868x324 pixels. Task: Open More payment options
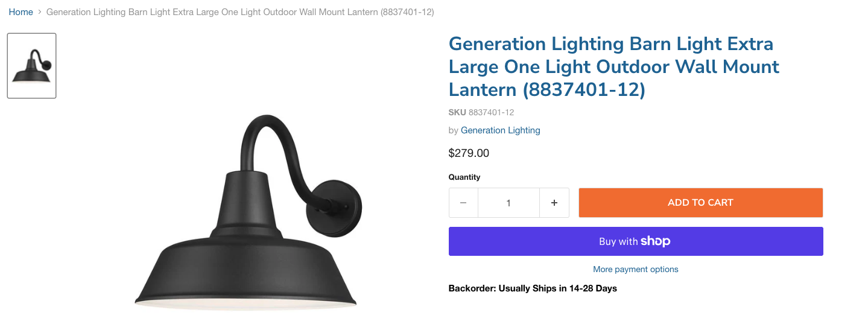[x=636, y=269]
